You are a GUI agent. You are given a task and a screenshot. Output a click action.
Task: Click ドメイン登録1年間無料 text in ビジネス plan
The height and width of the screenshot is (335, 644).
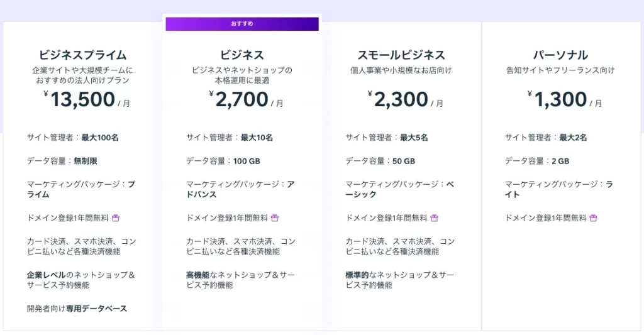click(227, 218)
